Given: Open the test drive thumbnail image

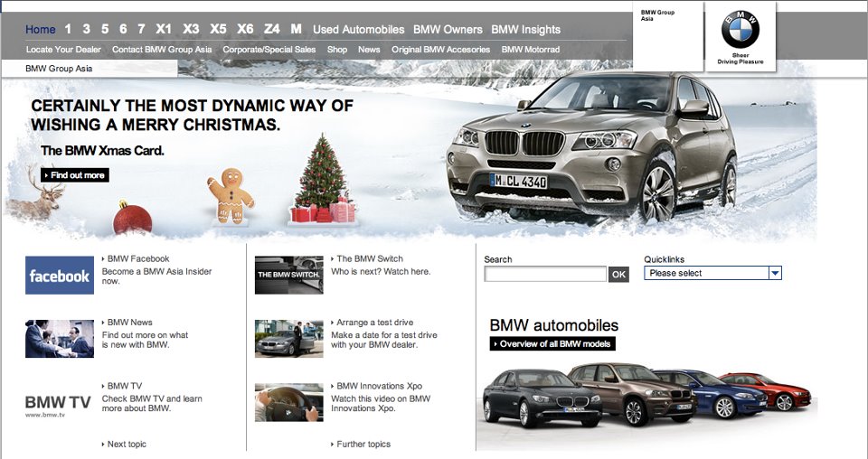Looking at the screenshot, I should (289, 339).
